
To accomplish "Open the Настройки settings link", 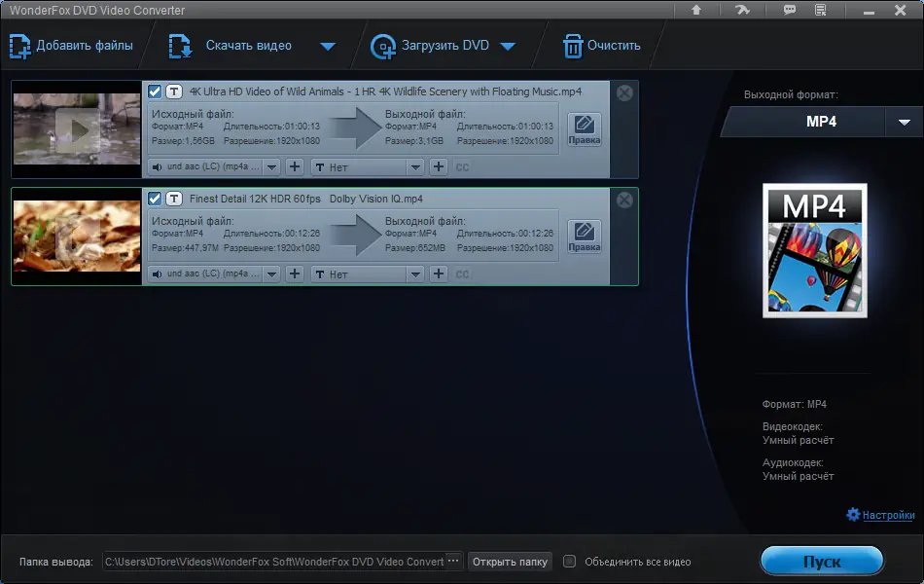I will (x=889, y=515).
